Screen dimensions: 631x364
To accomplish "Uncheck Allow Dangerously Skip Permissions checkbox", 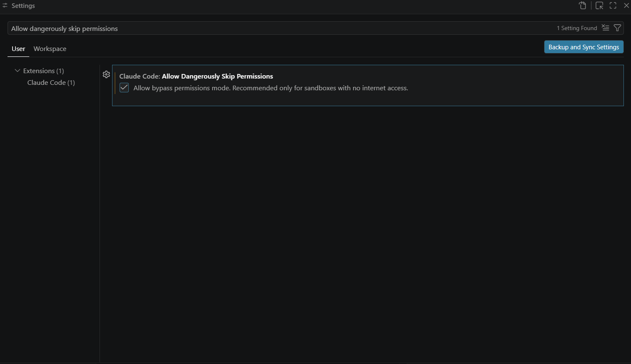I will pyautogui.click(x=124, y=88).
